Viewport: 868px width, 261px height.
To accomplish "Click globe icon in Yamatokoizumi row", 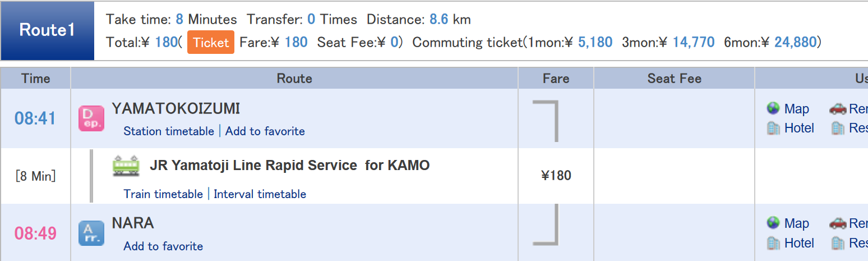I will [773, 108].
